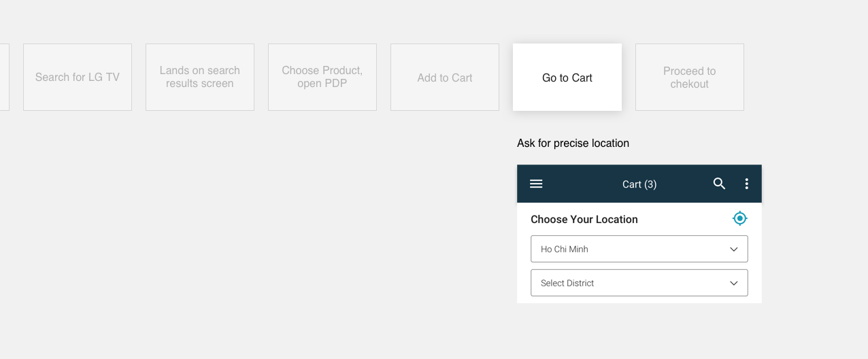The image size is (868, 359).
Task: Select the Search for LG TV step
Action: pos(78,78)
